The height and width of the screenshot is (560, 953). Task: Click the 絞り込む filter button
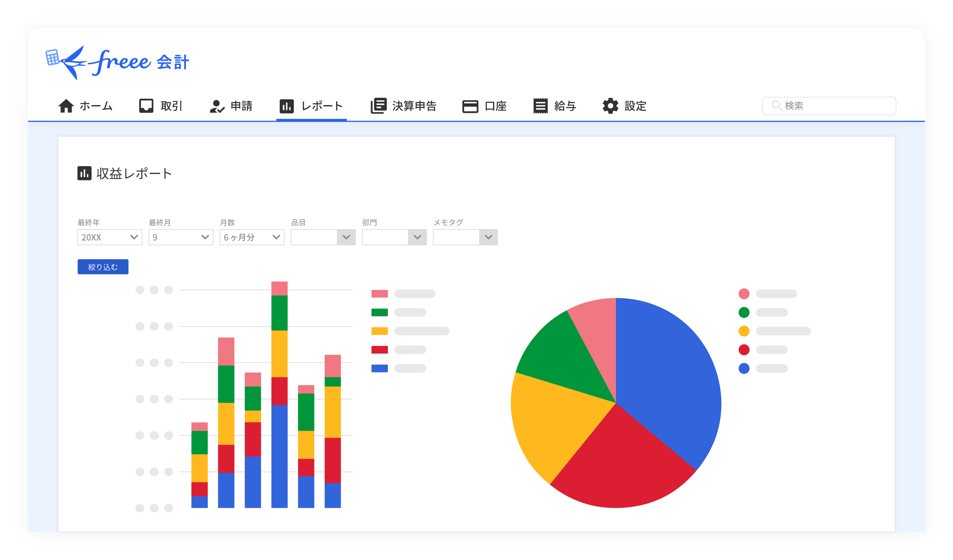103,267
